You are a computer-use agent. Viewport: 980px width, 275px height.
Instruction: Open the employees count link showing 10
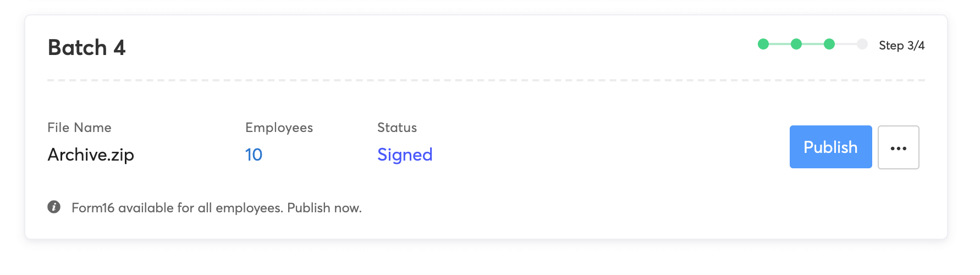tap(254, 155)
